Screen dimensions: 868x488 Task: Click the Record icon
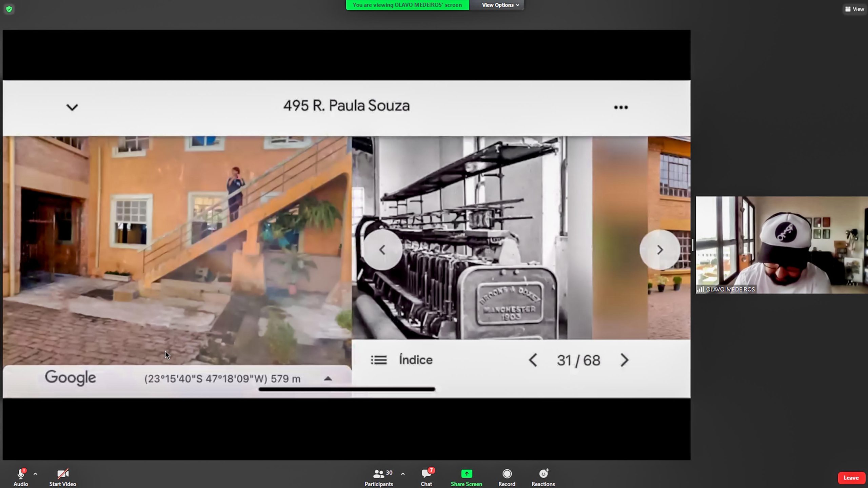coord(507,474)
